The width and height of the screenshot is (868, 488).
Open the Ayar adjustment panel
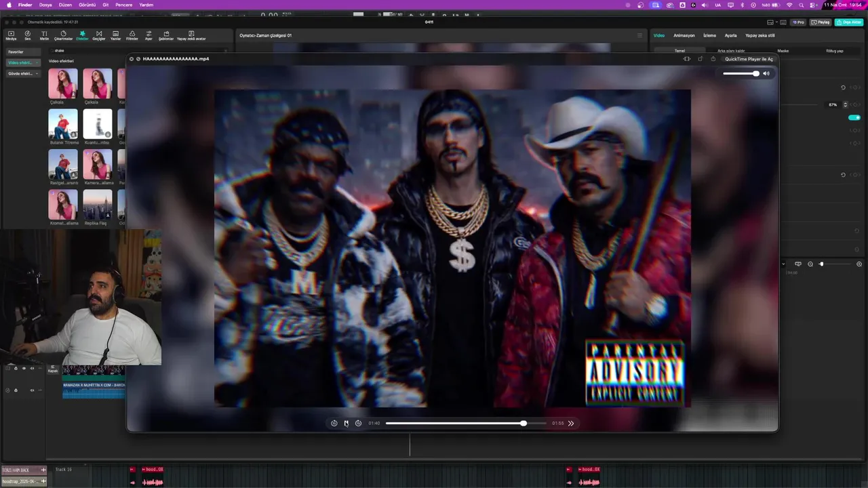coord(149,35)
